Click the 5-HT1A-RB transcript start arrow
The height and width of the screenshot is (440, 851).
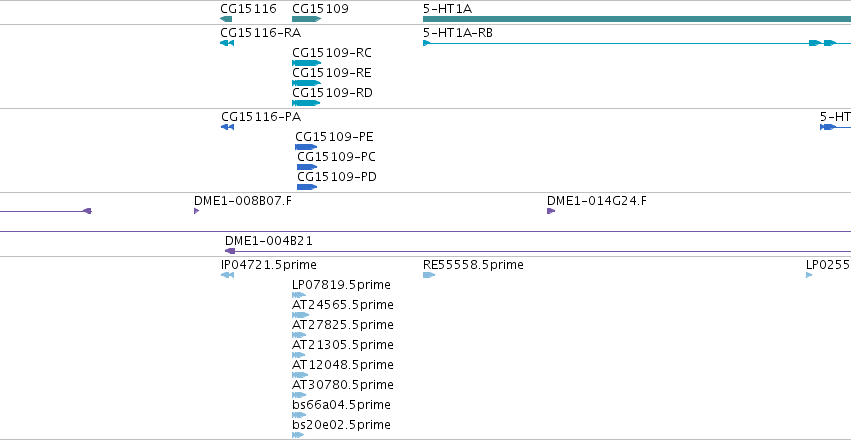click(x=427, y=43)
